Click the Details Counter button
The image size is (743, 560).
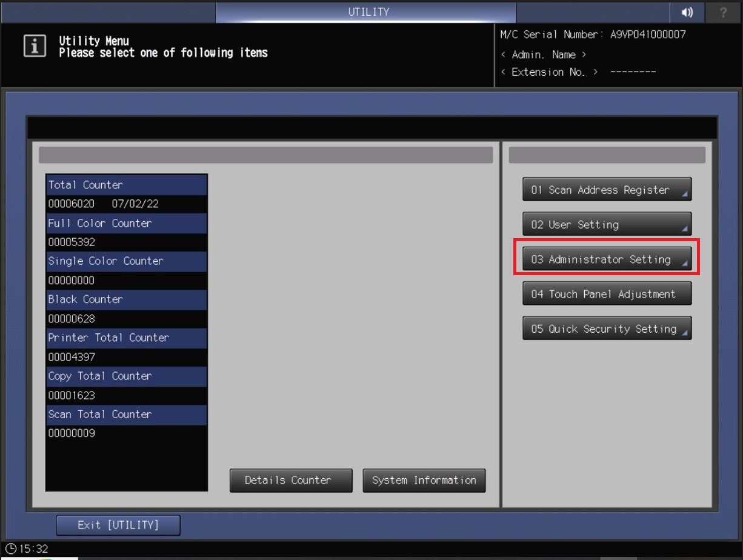tap(291, 480)
